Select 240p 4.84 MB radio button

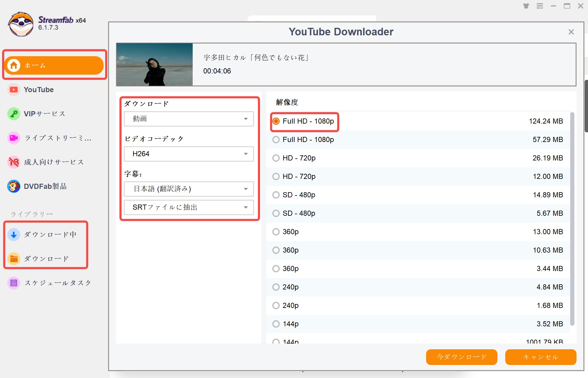click(x=276, y=287)
